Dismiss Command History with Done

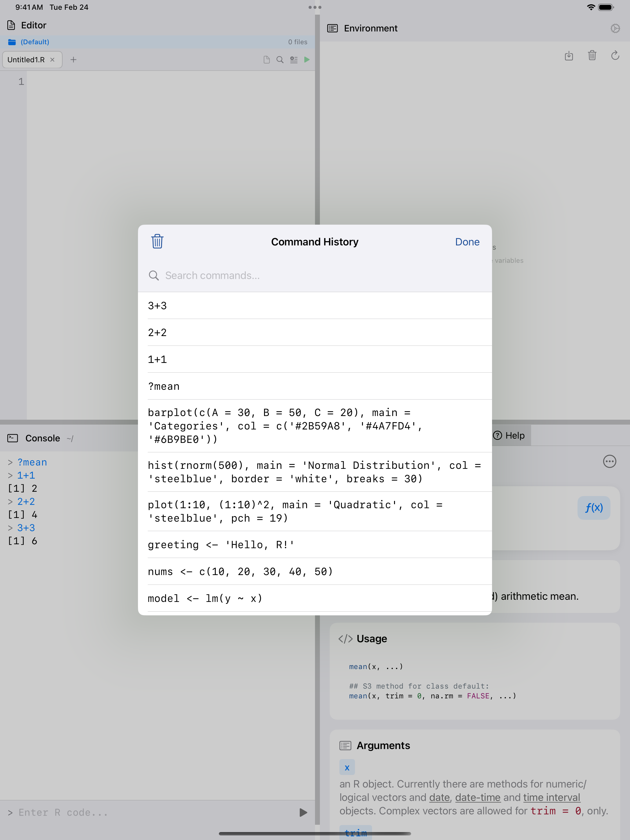pyautogui.click(x=467, y=241)
